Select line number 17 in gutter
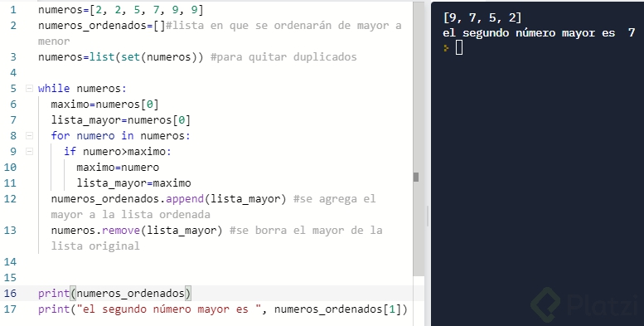This screenshot has height=326, width=644. [x=10, y=309]
